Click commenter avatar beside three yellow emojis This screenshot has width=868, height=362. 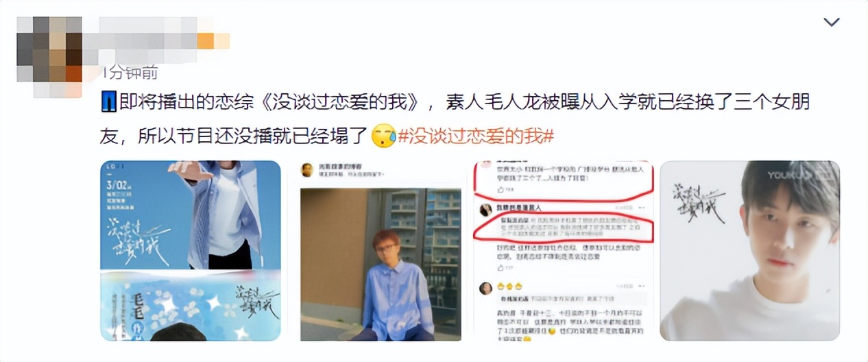click(485, 289)
